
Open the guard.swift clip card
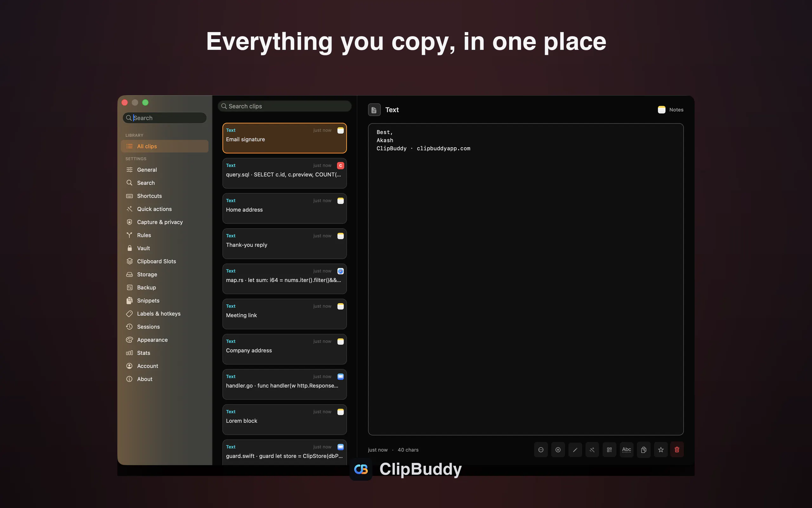pos(285,452)
